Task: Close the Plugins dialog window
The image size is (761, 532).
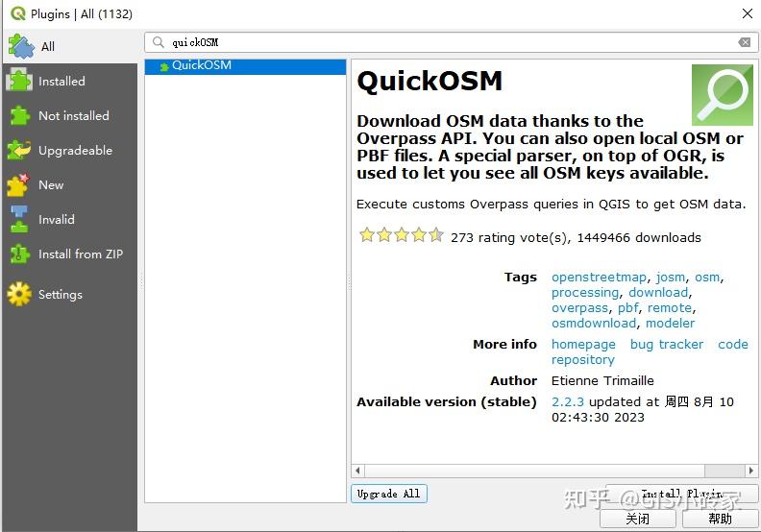Action: click(748, 13)
